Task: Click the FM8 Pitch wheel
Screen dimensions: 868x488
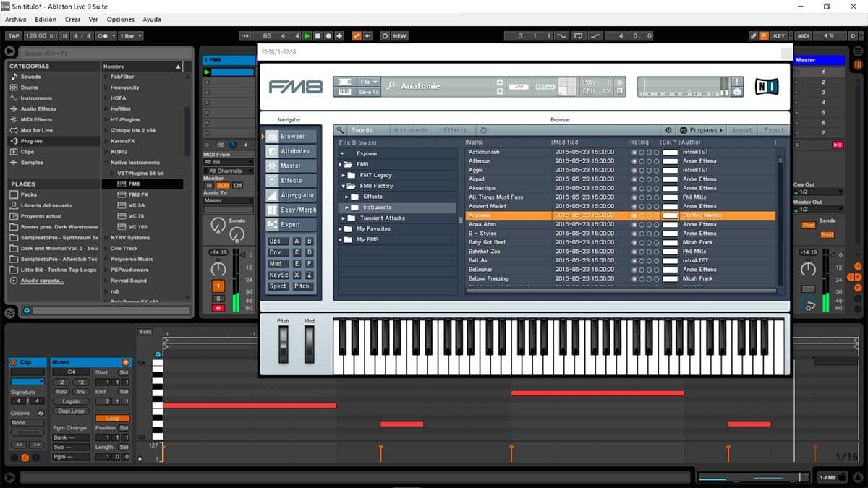Action: (284, 345)
